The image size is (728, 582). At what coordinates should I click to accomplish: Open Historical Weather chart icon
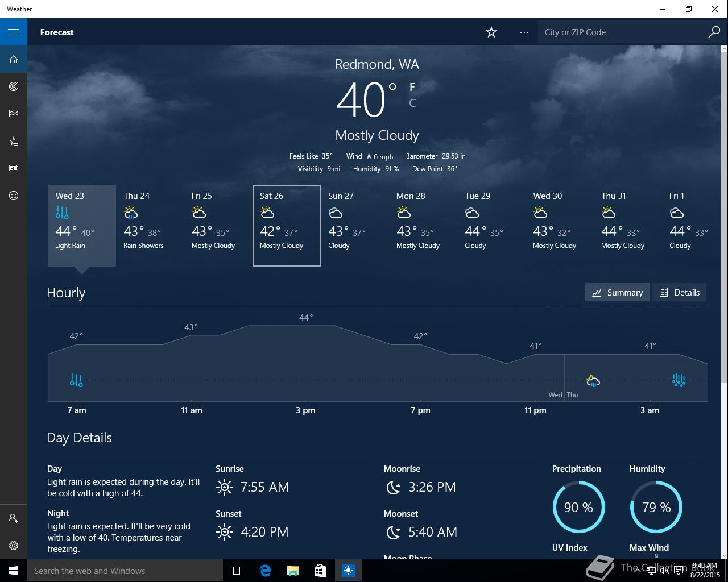(x=14, y=114)
